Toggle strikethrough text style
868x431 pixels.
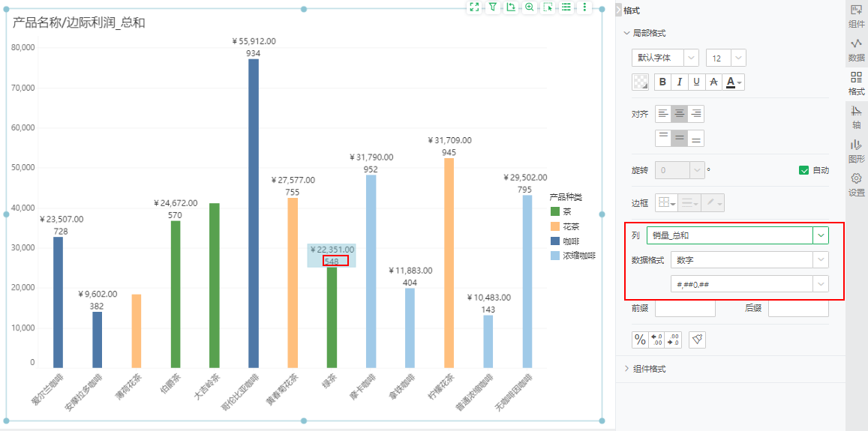(x=713, y=82)
